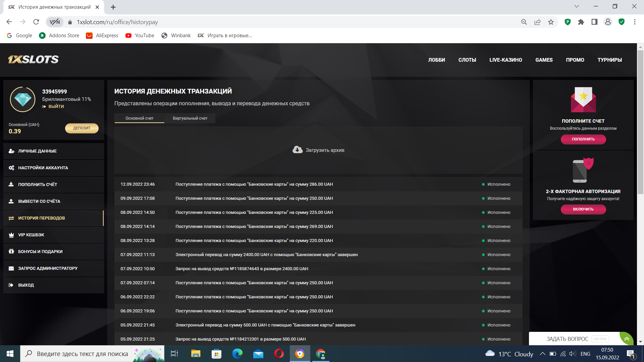This screenshot has width=644, height=362.
Task: Open the СЛОТЫ menu item
Action: pos(467,60)
